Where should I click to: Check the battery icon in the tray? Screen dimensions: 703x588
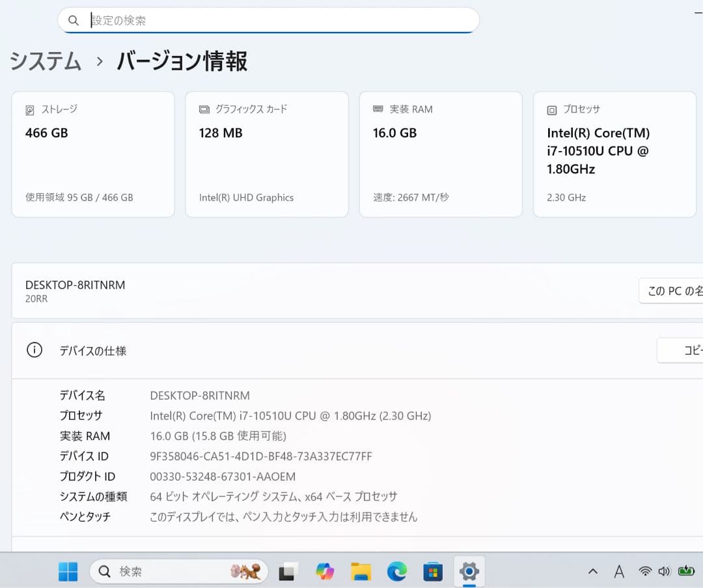(687, 571)
